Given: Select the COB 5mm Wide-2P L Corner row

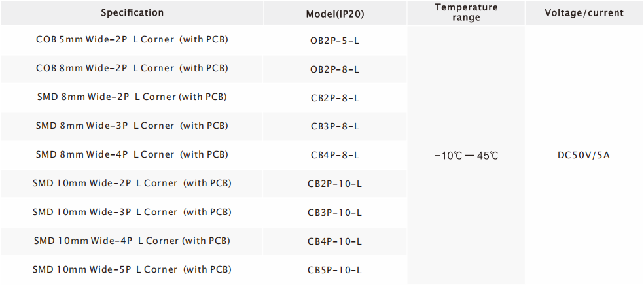Looking at the screenshot, I should coord(132,40).
